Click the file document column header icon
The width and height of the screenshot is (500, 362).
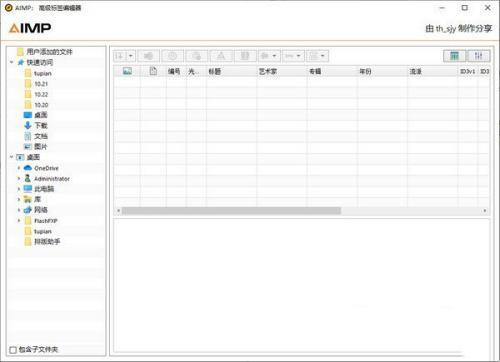(153, 71)
